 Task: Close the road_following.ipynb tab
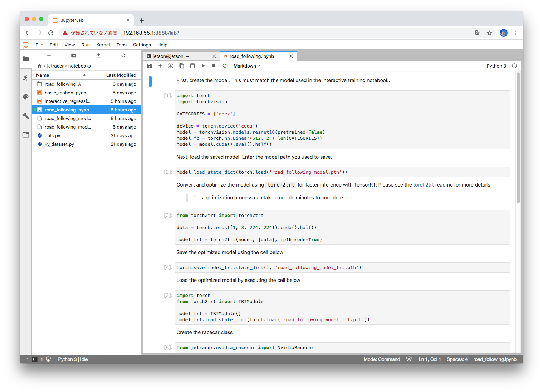tap(291, 56)
